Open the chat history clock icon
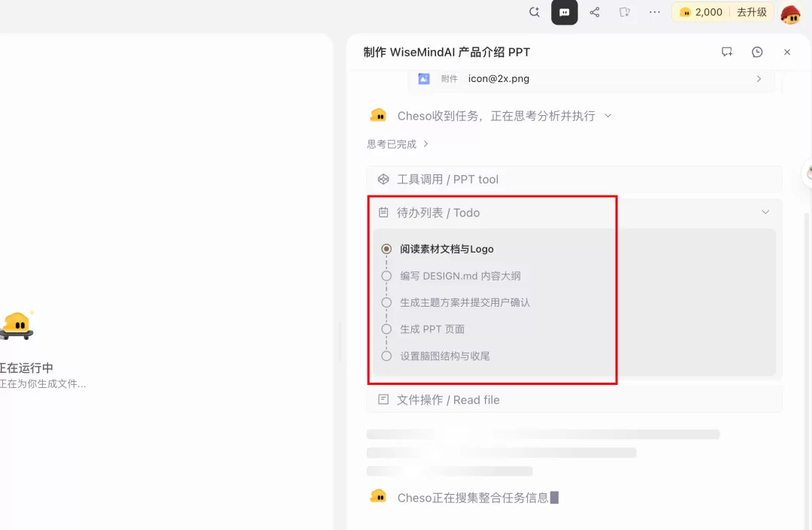The width and height of the screenshot is (812, 530). [x=757, y=52]
